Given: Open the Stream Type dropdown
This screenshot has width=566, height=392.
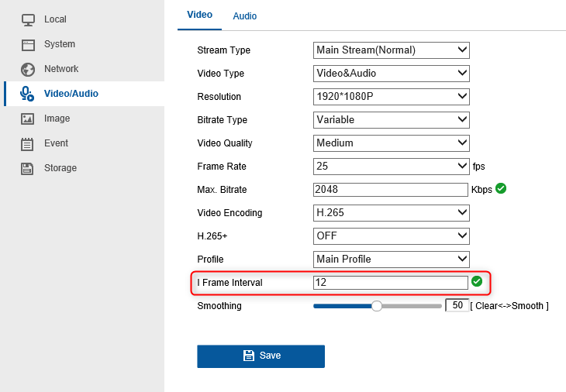Looking at the screenshot, I should (x=392, y=50).
